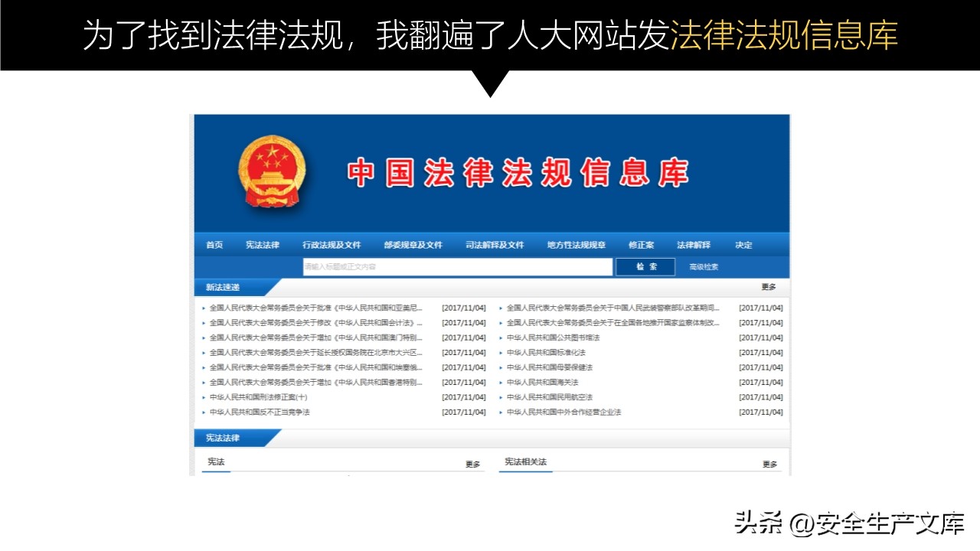Open 中华人民共和国刑法修正案(十)
Image resolution: width=980 pixels, height=551 pixels.
point(259,397)
